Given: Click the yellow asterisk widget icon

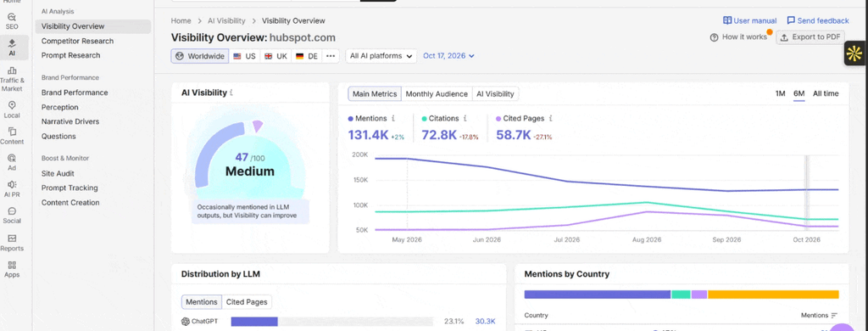Looking at the screenshot, I should pos(854,53).
